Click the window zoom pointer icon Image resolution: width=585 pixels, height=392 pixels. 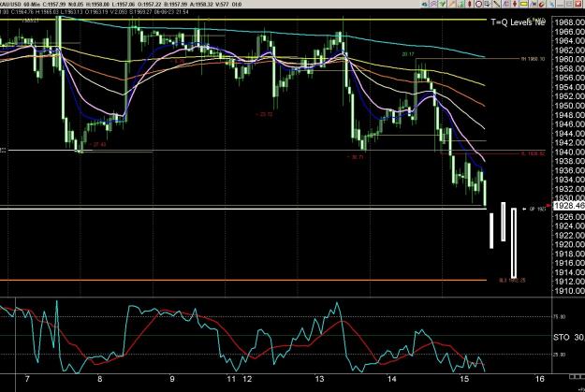click(x=488, y=4)
